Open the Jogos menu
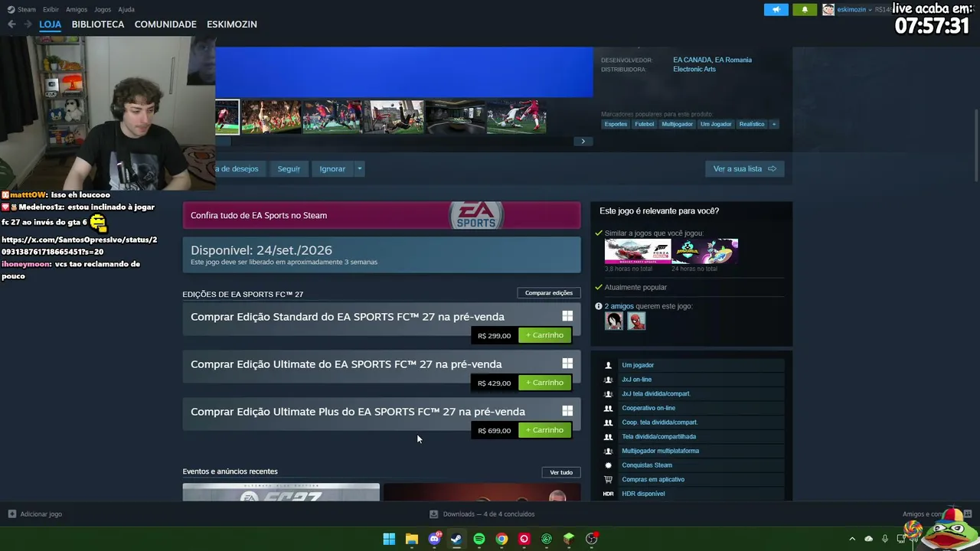The width and height of the screenshot is (980, 551). [x=103, y=9]
